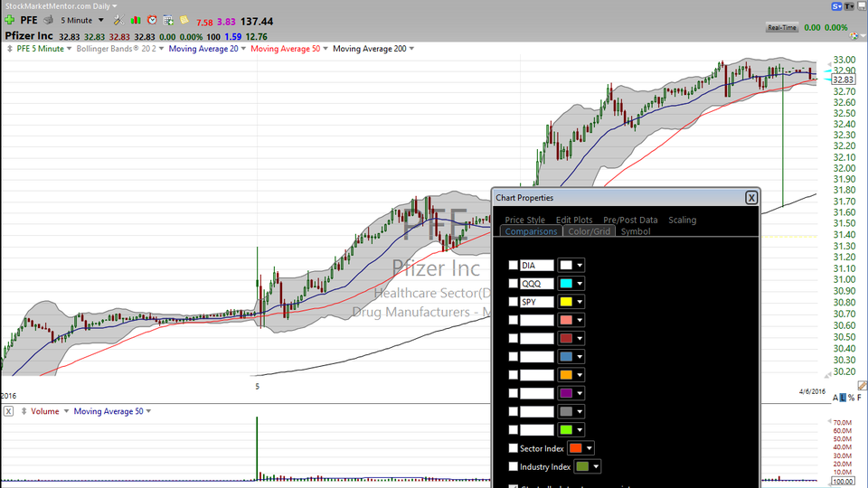Click the blue S share dropdown icon

[x=836, y=6]
